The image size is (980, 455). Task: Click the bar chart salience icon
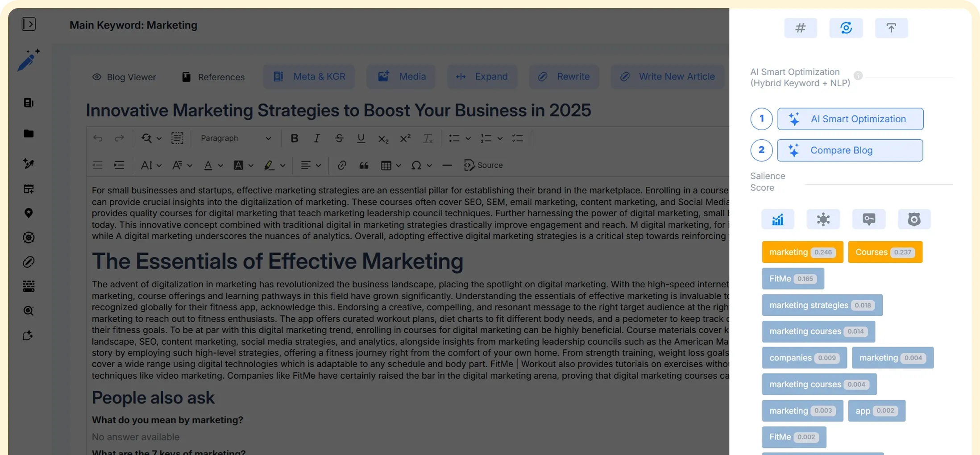[x=777, y=219]
